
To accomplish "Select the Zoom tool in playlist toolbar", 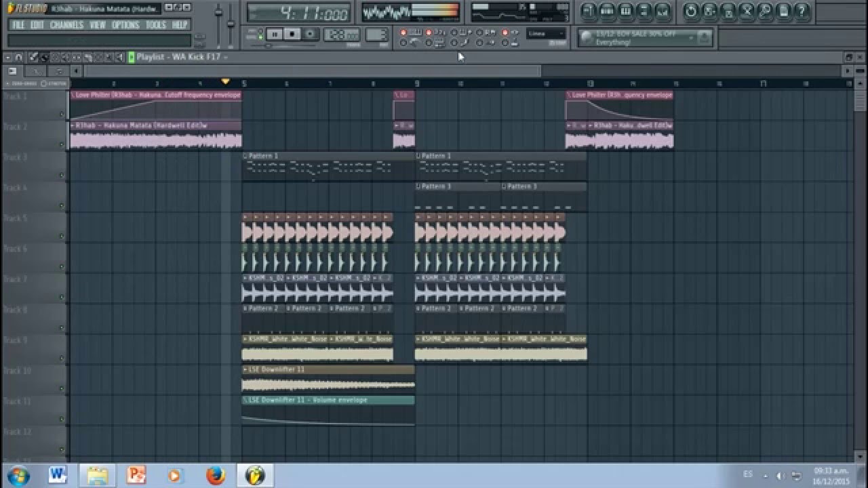I will [109, 58].
